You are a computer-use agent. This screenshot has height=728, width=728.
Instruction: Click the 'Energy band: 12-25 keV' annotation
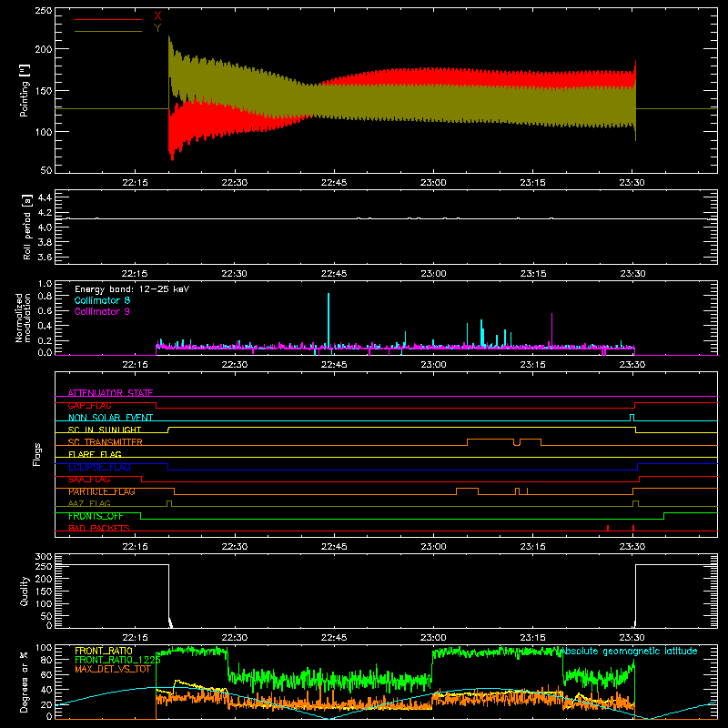pos(132,289)
